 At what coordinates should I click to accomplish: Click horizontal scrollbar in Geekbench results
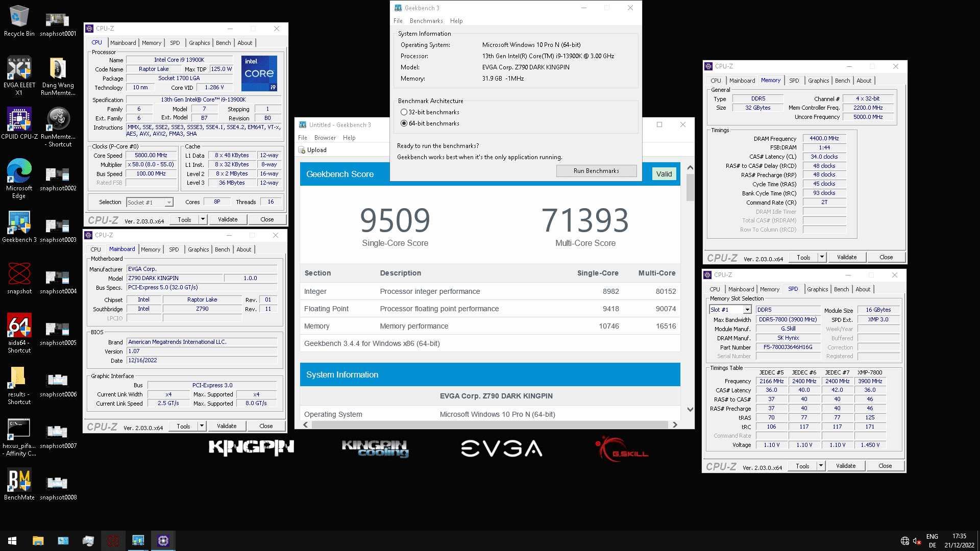(x=490, y=424)
